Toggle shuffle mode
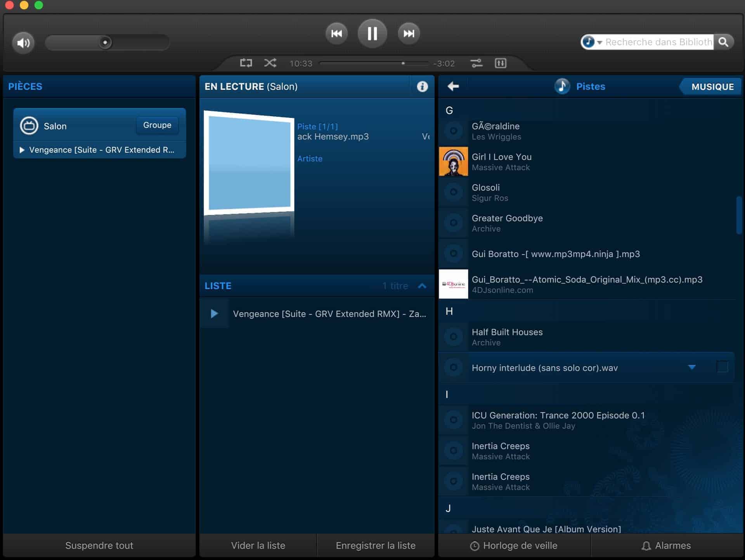Viewport: 745px width, 560px height. pyautogui.click(x=270, y=63)
